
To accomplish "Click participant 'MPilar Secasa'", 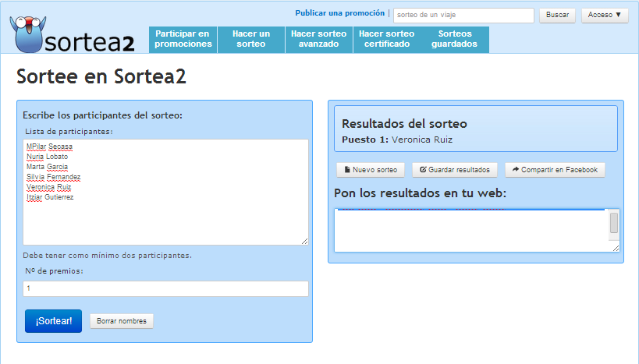I will (x=49, y=147).
